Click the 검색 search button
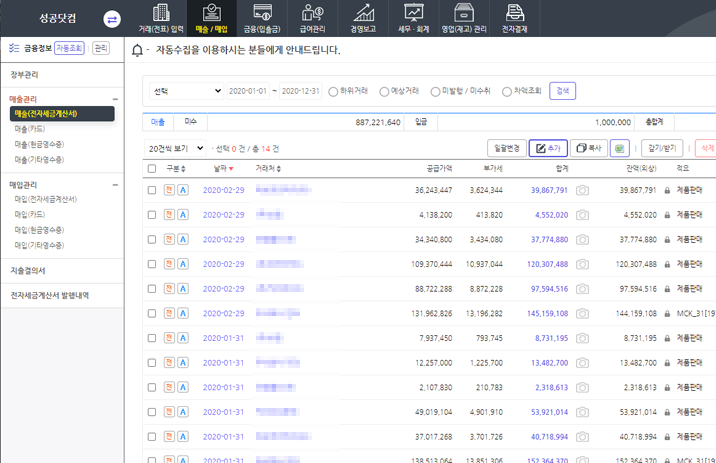Image resolution: width=716 pixels, height=463 pixels. point(563,91)
